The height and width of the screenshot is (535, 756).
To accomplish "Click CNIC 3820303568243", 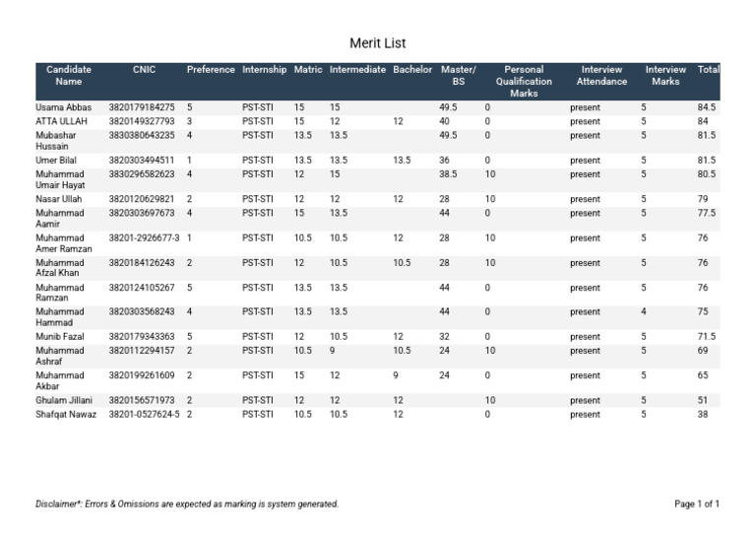I will pyautogui.click(x=142, y=312).
